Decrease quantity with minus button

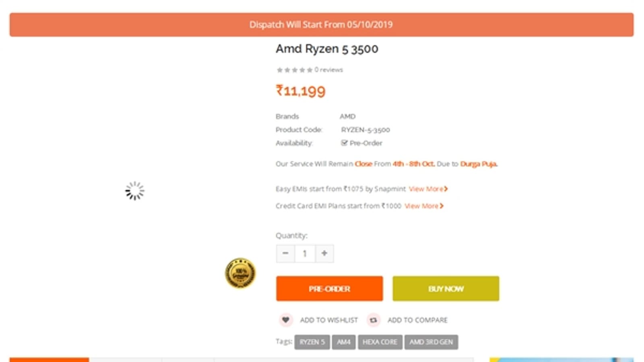point(285,253)
